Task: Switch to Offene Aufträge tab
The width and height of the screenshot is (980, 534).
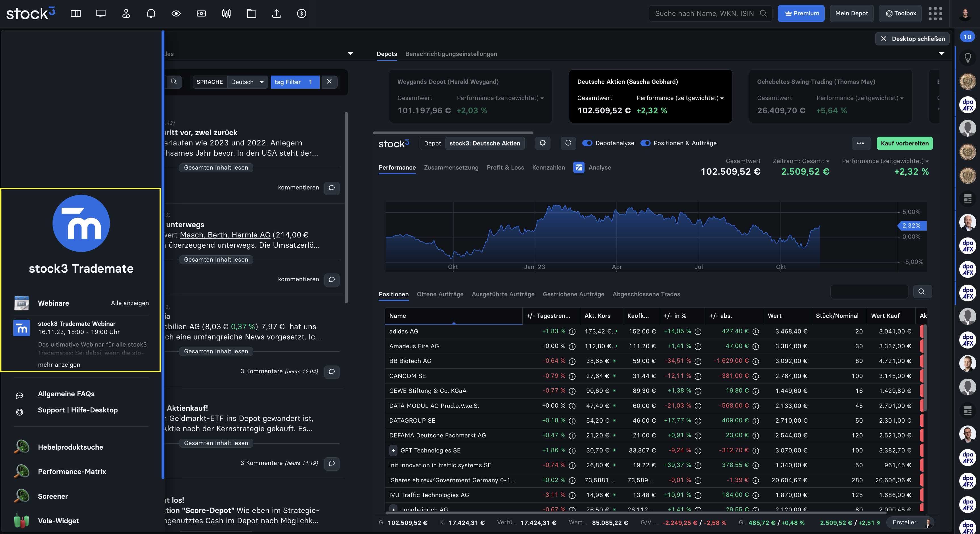Action: 440,294
